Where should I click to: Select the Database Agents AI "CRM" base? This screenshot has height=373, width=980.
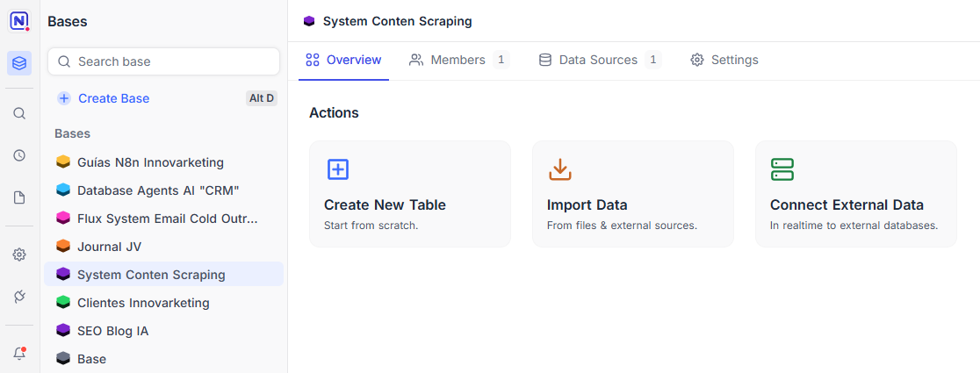[x=158, y=190]
